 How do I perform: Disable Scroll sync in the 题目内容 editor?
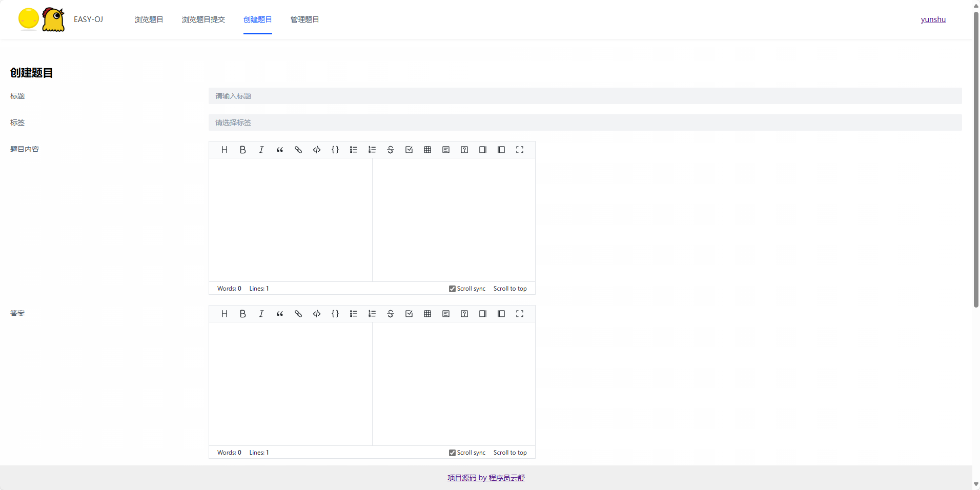[452, 288]
